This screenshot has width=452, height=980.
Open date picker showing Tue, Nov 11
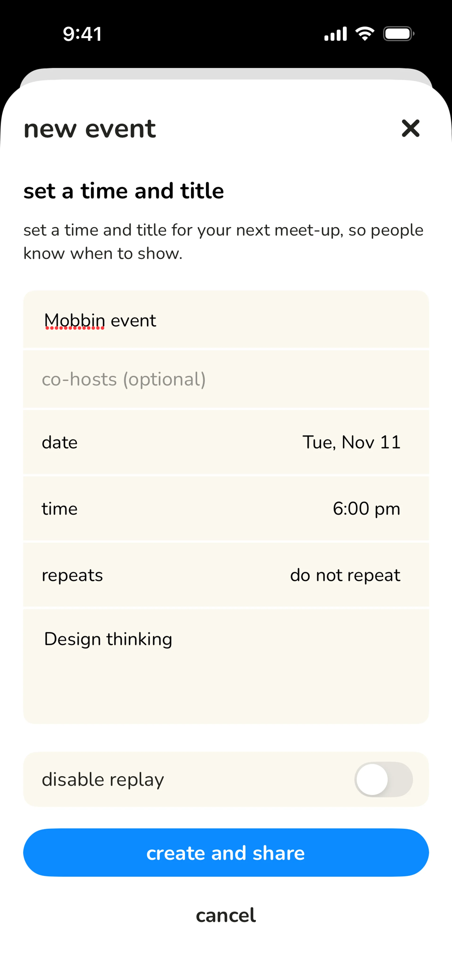pyautogui.click(x=351, y=442)
